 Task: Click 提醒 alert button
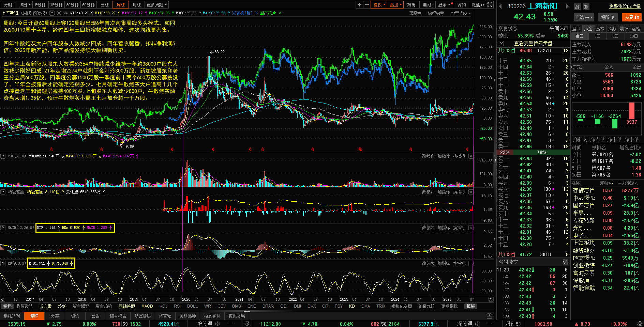click(x=608, y=17)
